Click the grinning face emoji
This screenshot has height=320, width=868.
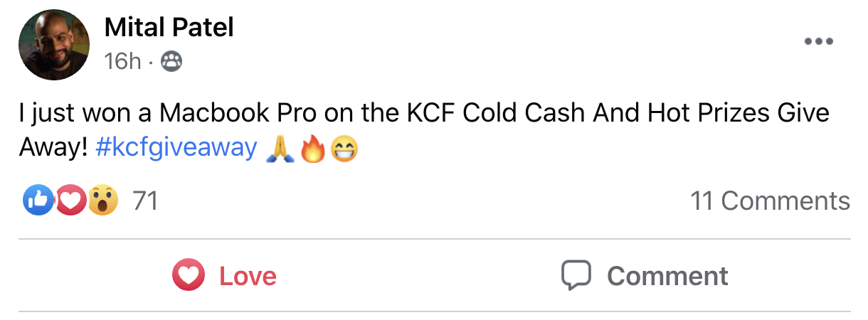(x=344, y=149)
